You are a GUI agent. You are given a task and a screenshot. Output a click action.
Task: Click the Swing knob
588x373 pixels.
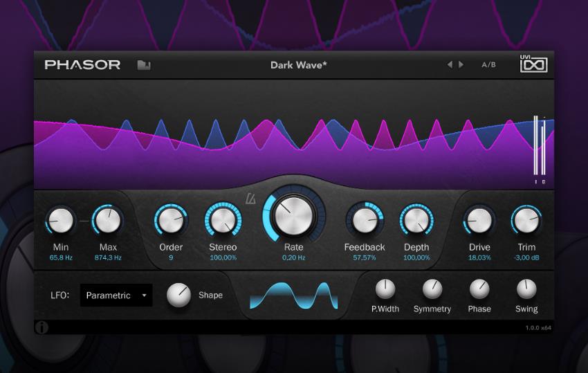(x=526, y=289)
